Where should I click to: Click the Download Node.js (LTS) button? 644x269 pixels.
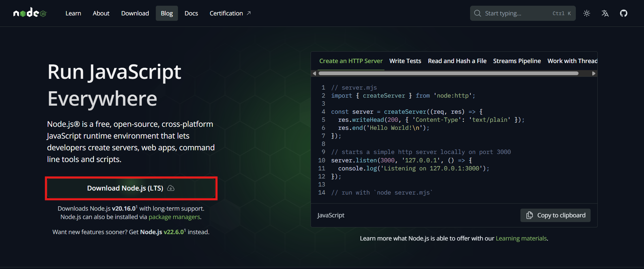coord(131,188)
